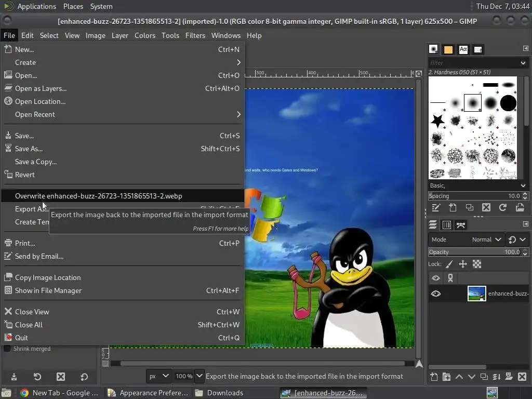Reset tool options to defaults
This screenshot has height=399, width=532.
point(84,377)
